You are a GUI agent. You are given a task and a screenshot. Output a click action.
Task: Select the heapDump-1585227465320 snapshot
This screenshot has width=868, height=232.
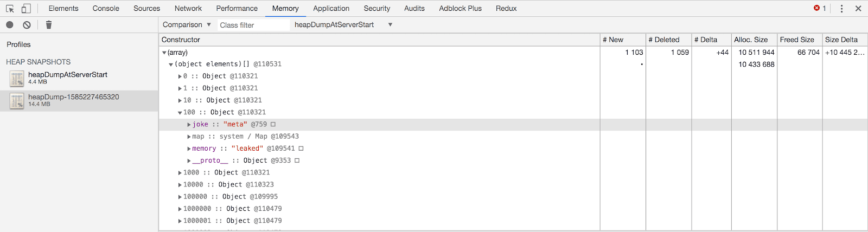(73, 100)
